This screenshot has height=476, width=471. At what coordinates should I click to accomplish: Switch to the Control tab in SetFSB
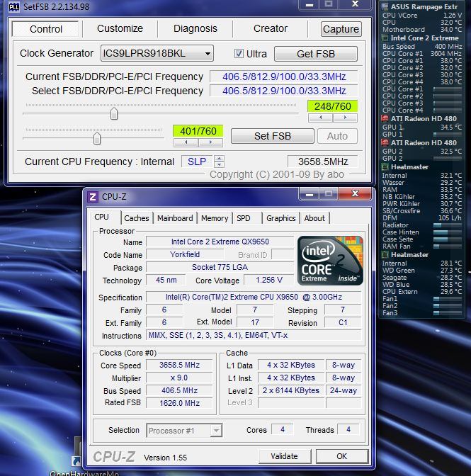click(x=45, y=29)
